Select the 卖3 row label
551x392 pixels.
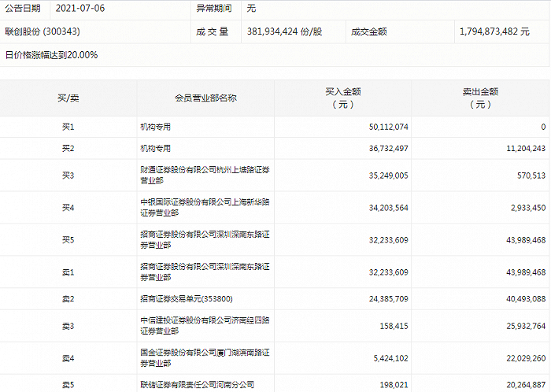[68, 326]
